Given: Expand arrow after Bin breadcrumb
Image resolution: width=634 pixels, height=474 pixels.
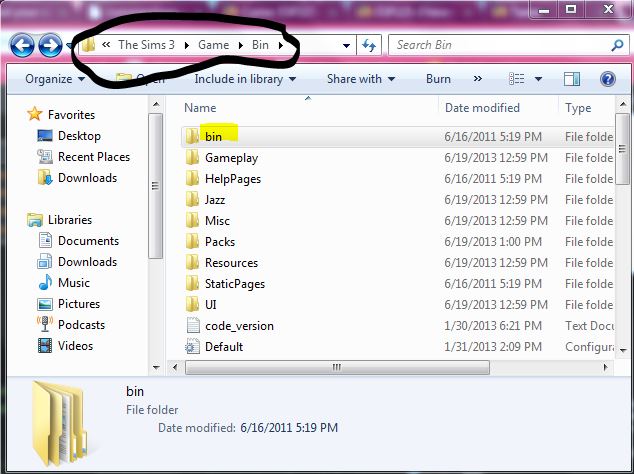Looking at the screenshot, I should [x=281, y=45].
